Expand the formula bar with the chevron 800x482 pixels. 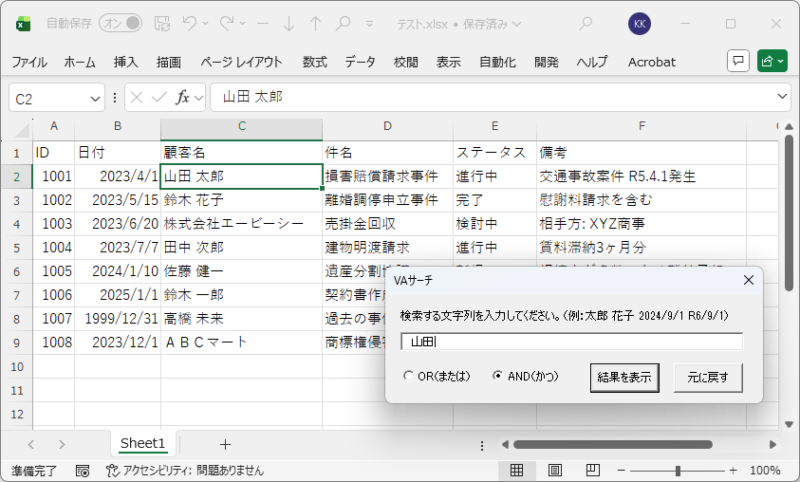pos(783,97)
